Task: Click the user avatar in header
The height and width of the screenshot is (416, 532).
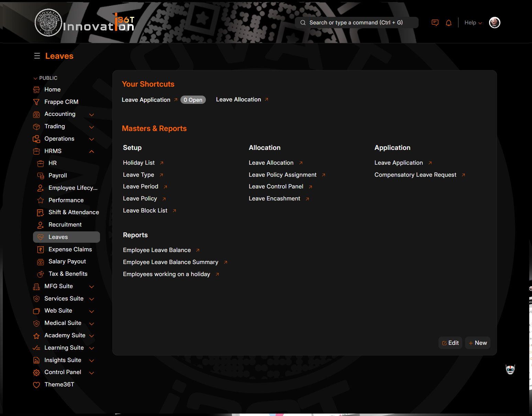Action: [494, 23]
